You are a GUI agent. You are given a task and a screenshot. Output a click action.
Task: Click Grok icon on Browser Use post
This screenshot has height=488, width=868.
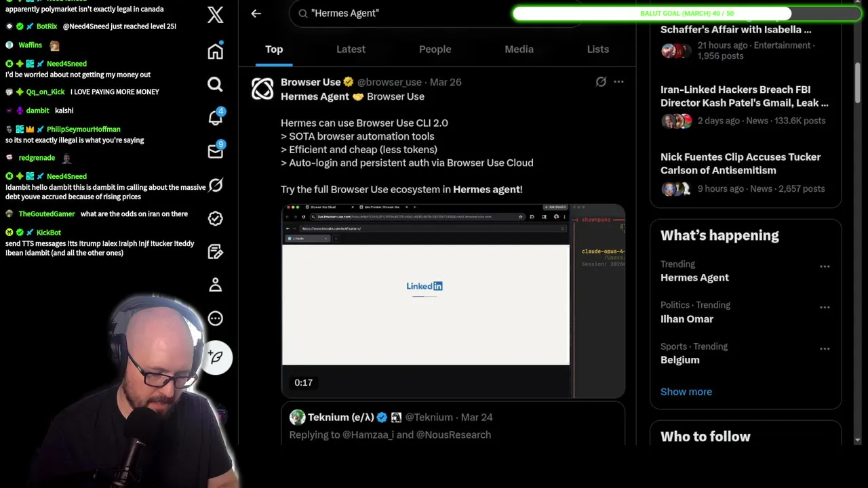[x=601, y=82]
